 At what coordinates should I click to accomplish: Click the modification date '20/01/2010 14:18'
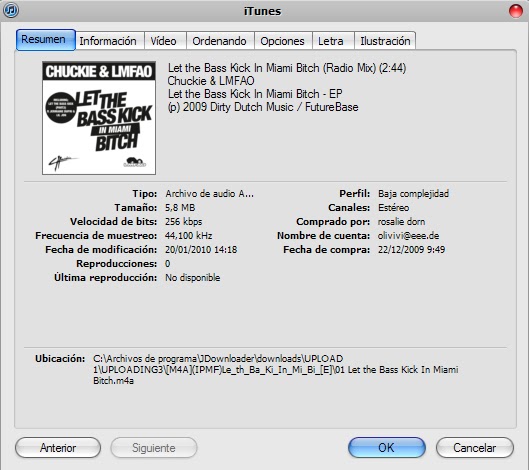pyautogui.click(x=201, y=250)
